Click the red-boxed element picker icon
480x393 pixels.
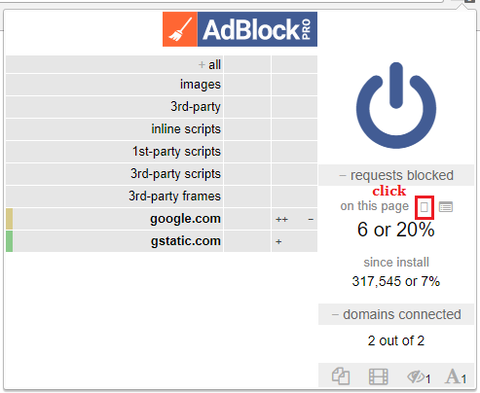coord(424,207)
